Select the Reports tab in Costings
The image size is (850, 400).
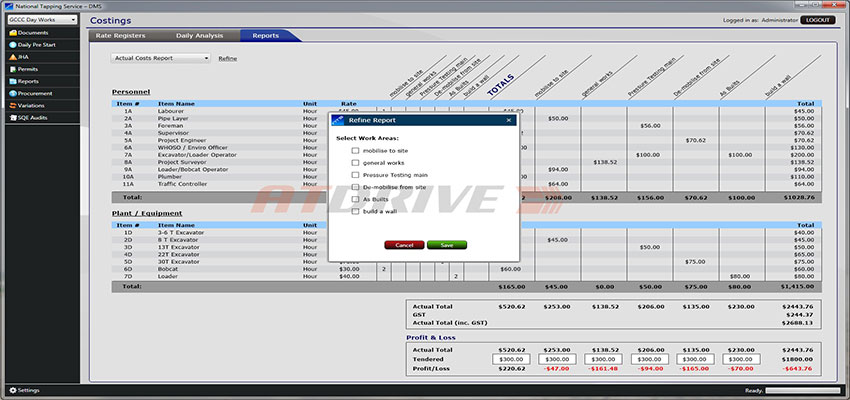(x=266, y=36)
